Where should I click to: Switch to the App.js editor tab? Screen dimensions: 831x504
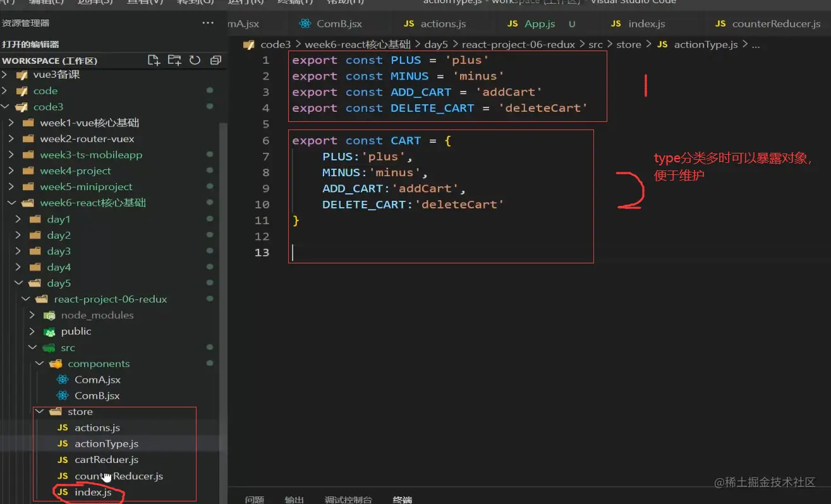(x=539, y=24)
